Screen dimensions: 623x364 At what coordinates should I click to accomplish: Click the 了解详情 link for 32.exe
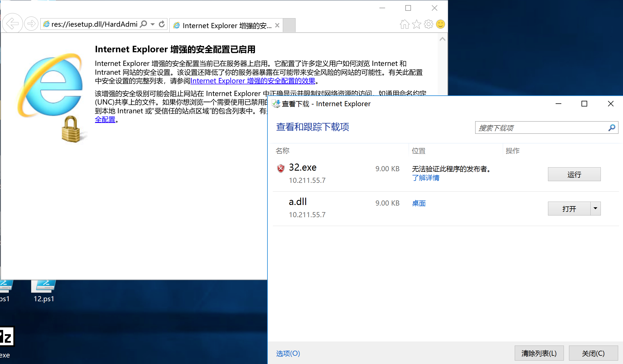tap(425, 178)
